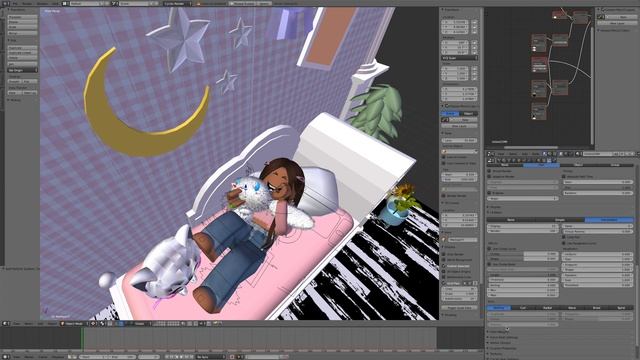Click the object icon beside the Item name field

445,240
